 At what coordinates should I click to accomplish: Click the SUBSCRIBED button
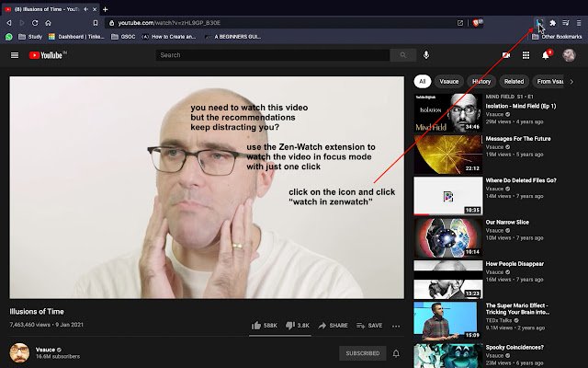pyautogui.click(x=363, y=353)
